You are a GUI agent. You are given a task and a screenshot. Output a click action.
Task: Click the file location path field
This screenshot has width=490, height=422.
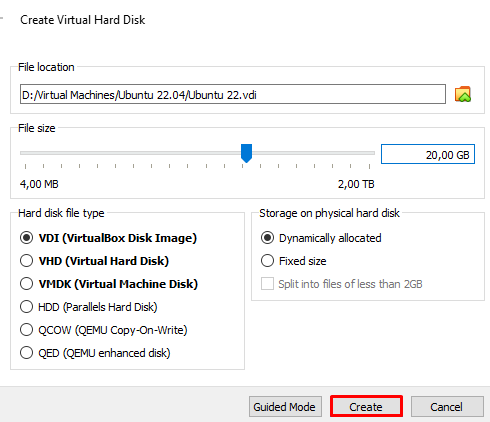[x=233, y=94]
